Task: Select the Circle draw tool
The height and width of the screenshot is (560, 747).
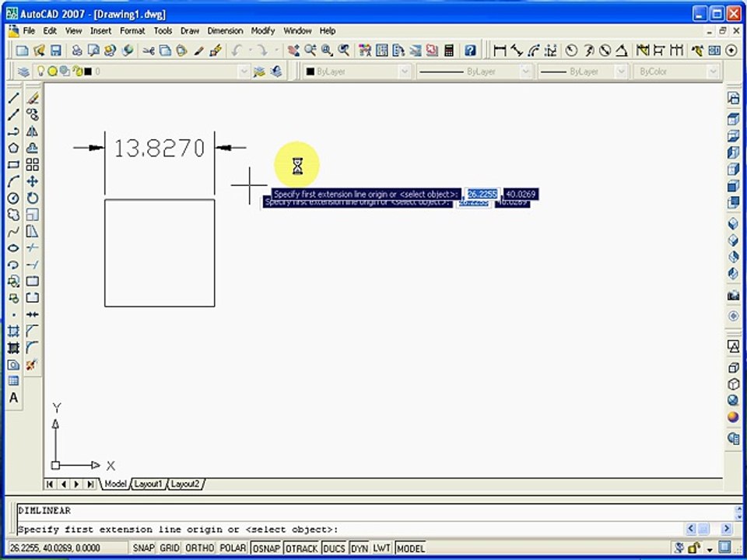Action: point(13,198)
